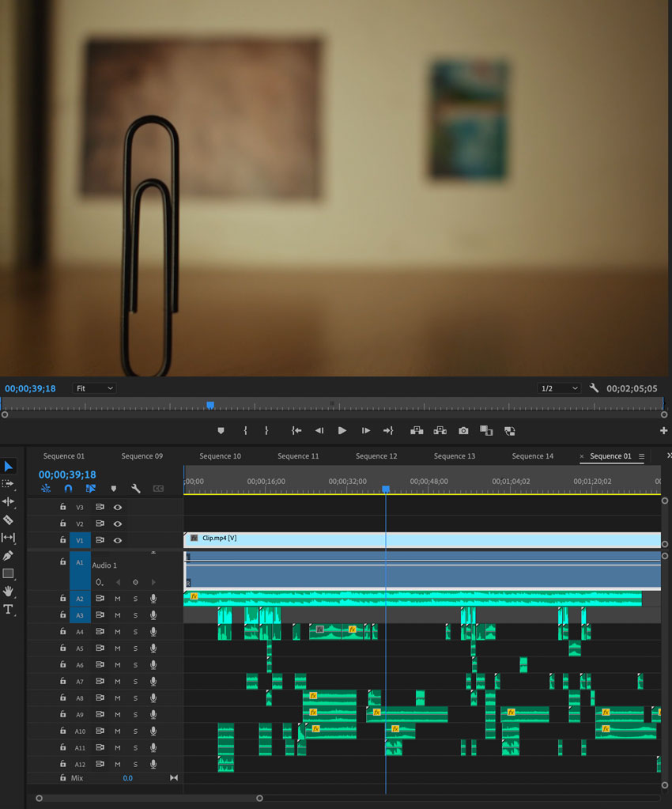Open the Fit zoom level dropdown

pyautogui.click(x=94, y=388)
